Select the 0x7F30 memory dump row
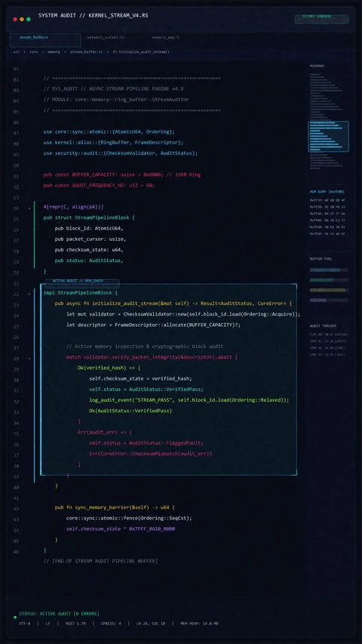Viewport: 362px width, 644px height. click(x=327, y=214)
